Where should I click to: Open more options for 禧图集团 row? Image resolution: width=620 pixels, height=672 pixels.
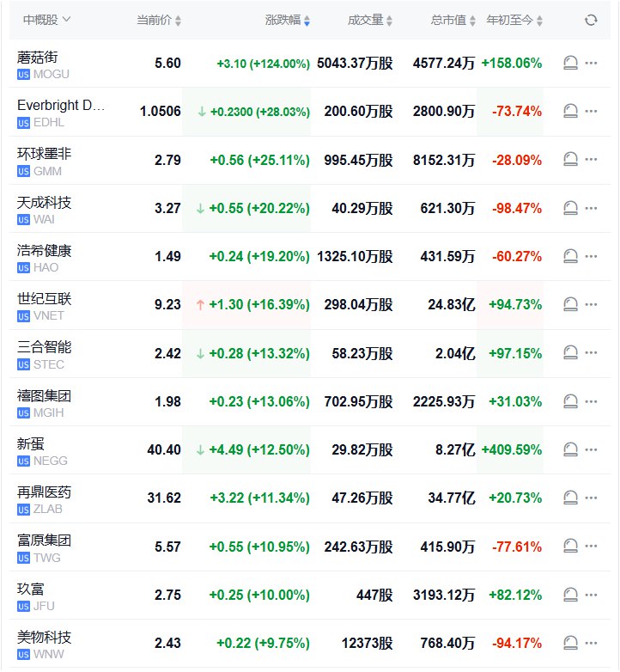pos(591,401)
